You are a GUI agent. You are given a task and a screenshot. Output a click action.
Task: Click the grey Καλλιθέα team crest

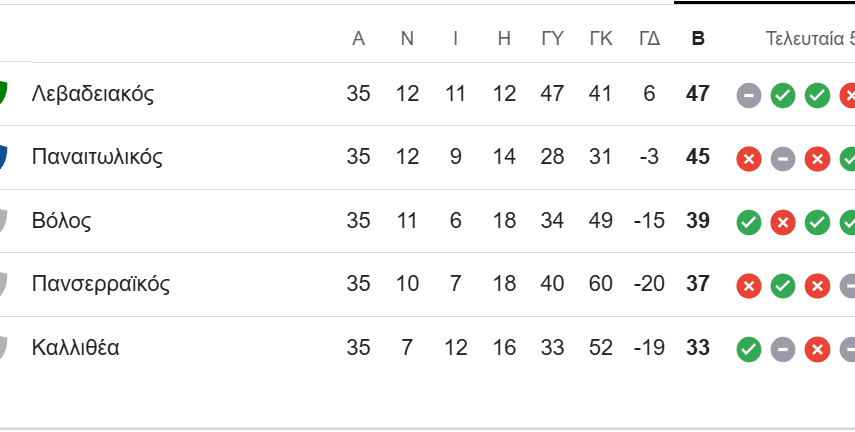point(3,348)
